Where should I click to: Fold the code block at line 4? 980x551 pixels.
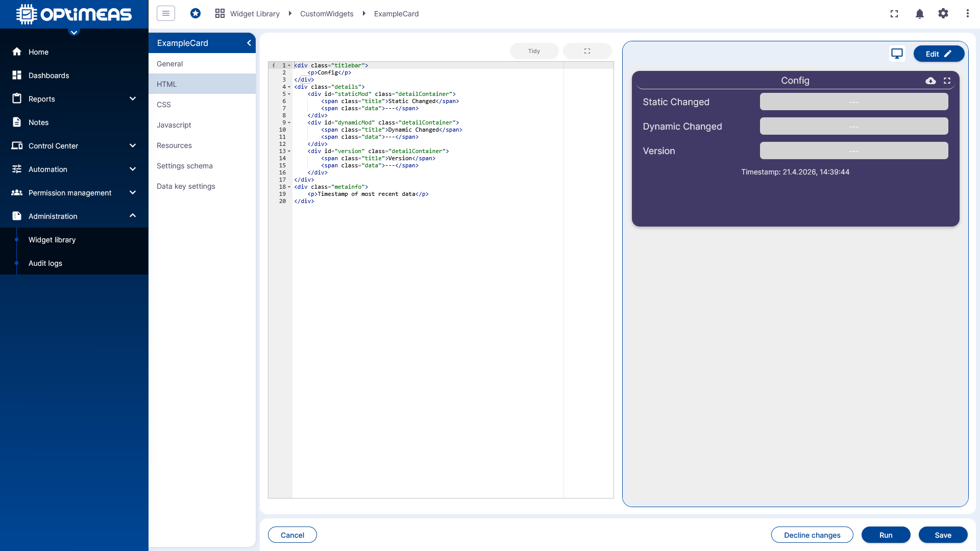[289, 87]
